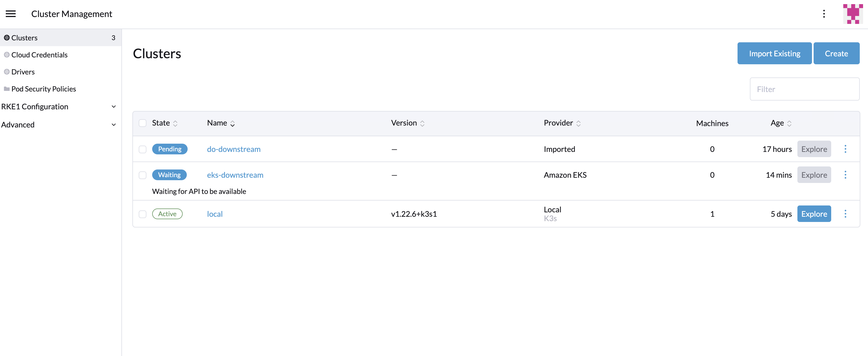Viewport: 868px width, 356px height.
Task: Open the kebab menu for do-downstream cluster
Action: [x=845, y=149]
